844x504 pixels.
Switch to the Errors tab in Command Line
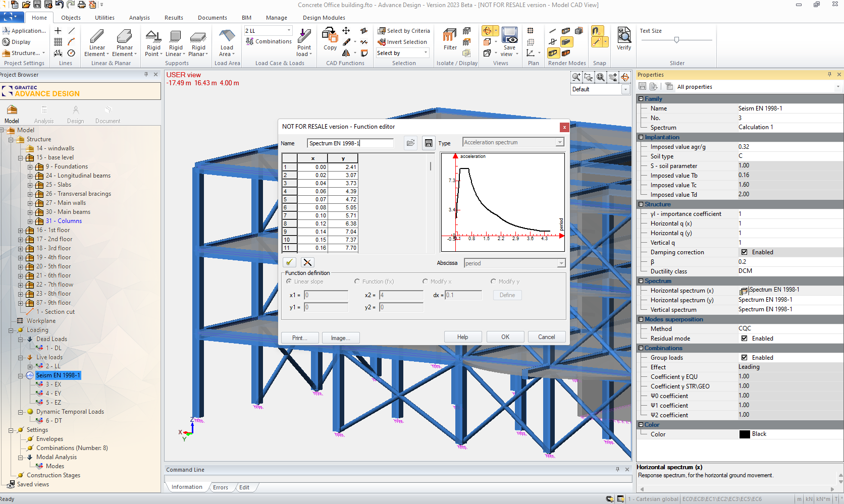pos(220,487)
